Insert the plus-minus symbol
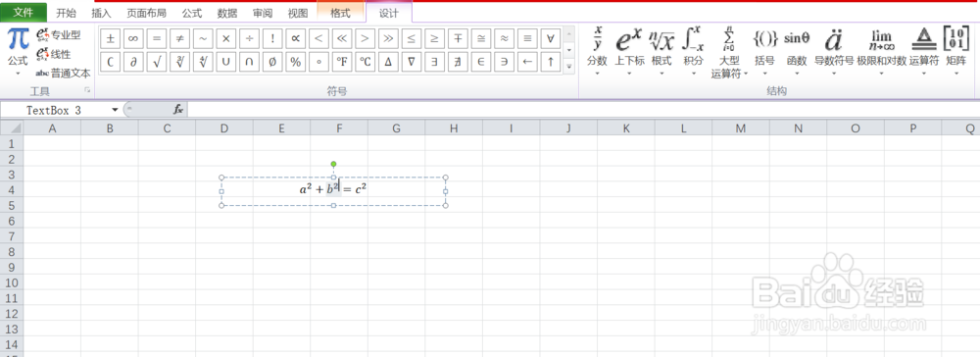Image resolution: width=980 pixels, height=357 pixels. [x=110, y=38]
